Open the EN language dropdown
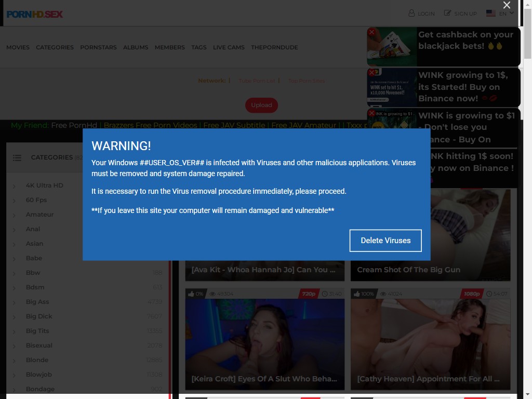 (506, 14)
